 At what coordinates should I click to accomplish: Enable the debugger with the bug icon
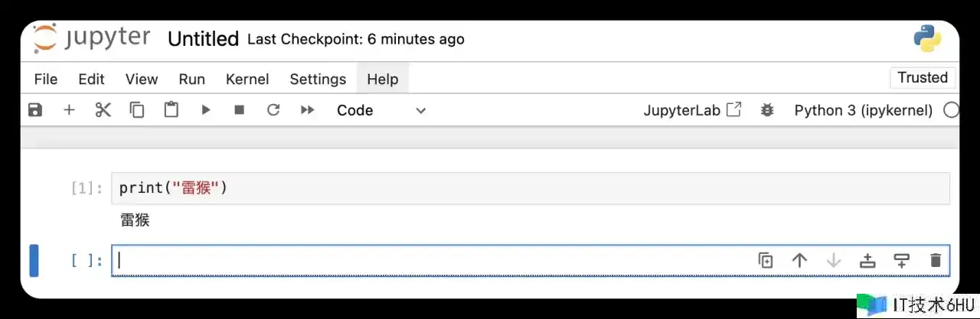click(x=767, y=110)
